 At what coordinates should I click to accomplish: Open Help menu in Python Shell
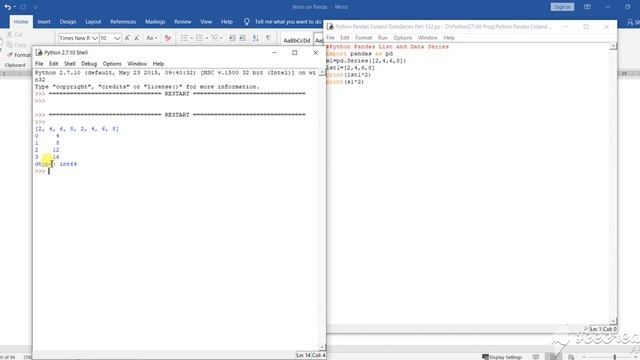[158, 64]
